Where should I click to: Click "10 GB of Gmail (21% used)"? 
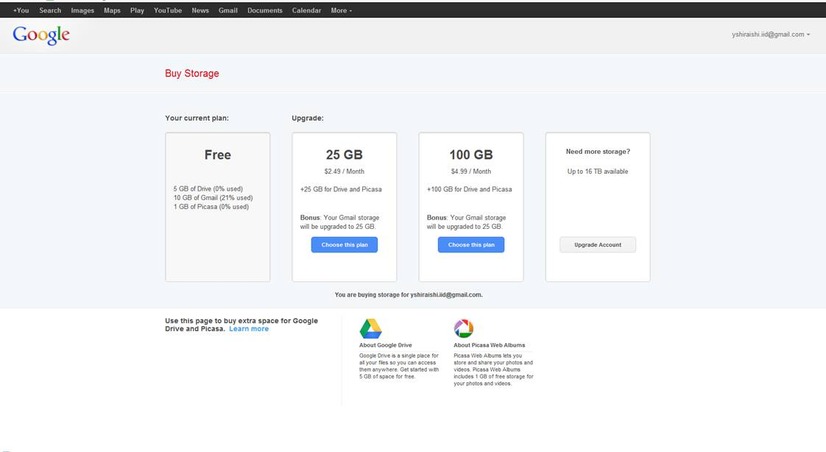point(213,198)
